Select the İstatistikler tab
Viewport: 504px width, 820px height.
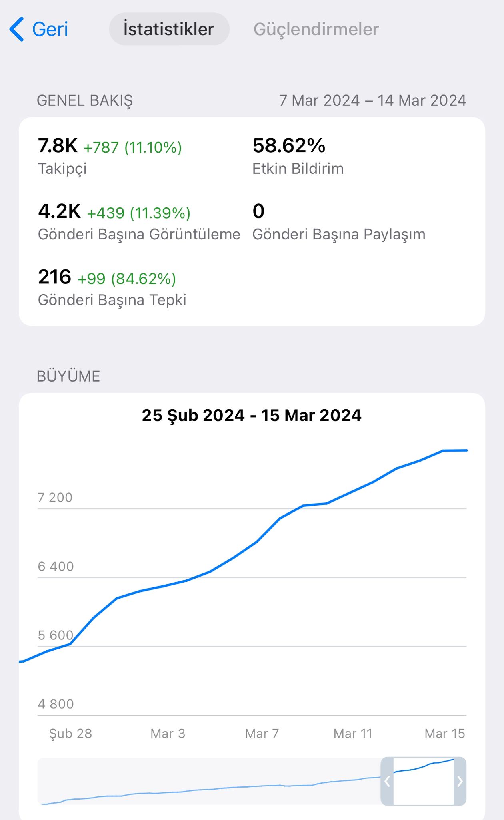(169, 29)
